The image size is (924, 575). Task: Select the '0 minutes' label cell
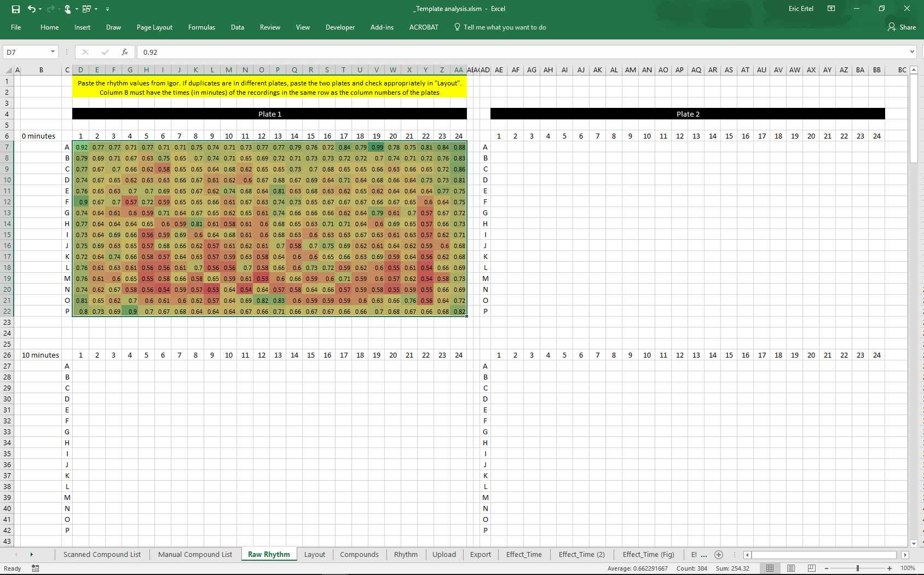tap(41, 136)
